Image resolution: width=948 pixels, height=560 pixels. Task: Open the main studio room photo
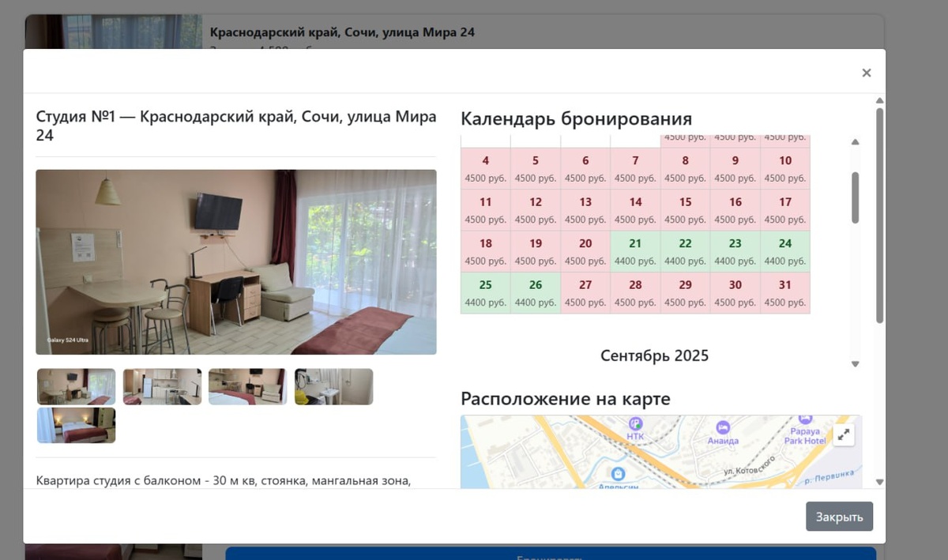point(236,262)
